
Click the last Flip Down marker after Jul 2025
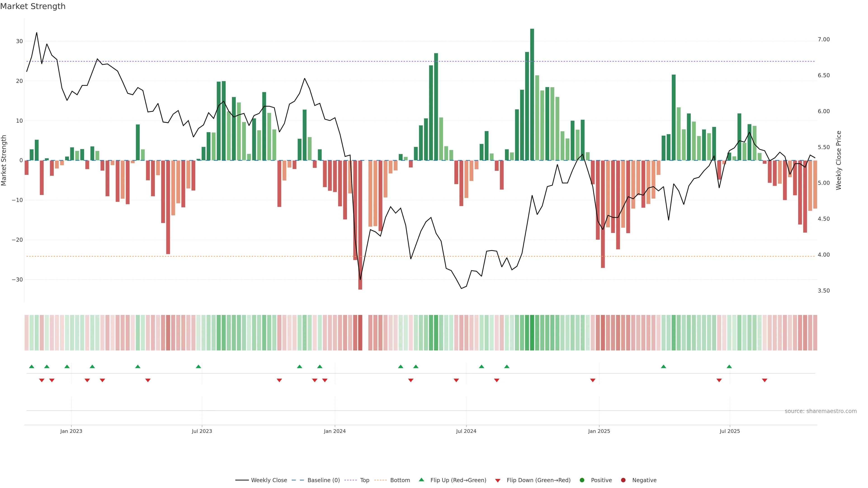point(764,380)
